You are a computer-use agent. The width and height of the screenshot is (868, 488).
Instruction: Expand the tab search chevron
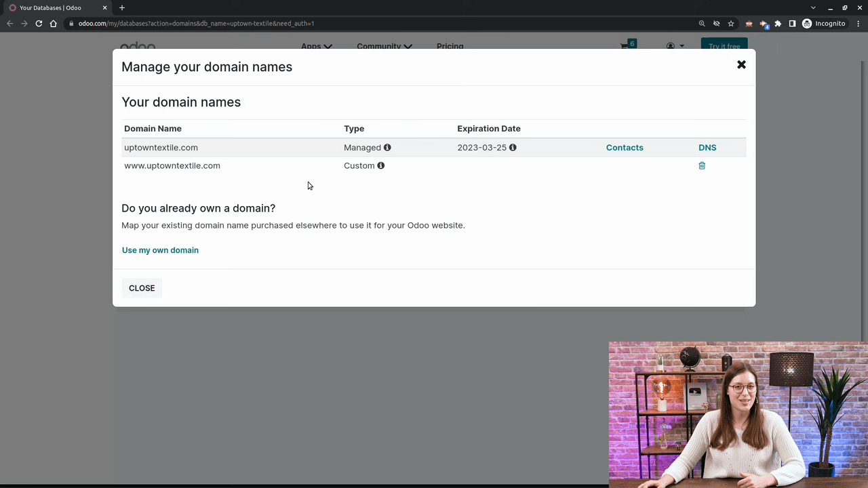point(813,7)
